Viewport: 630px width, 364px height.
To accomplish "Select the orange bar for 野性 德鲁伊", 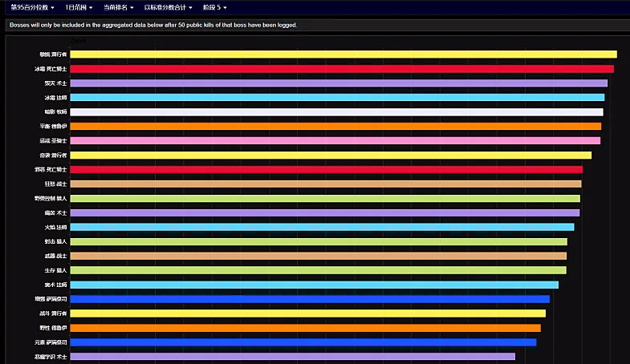I will point(305,328).
